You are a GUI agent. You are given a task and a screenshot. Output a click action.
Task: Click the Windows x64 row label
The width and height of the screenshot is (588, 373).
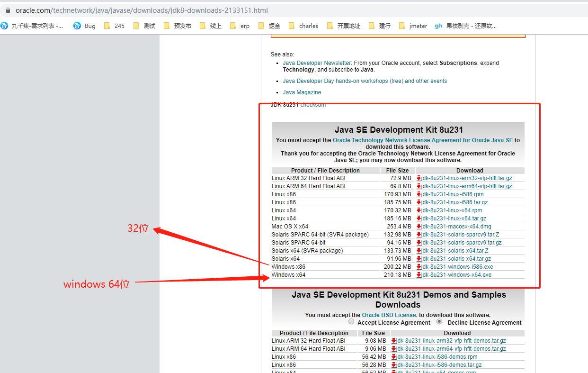click(288, 275)
